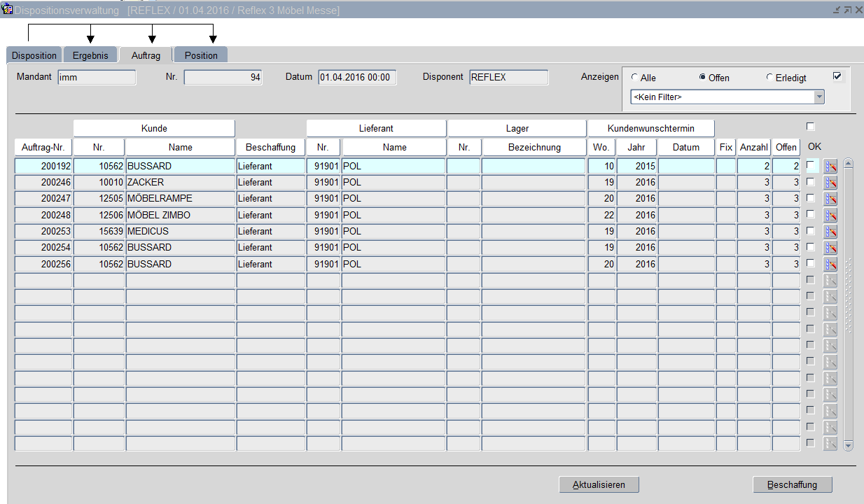864x504 pixels.
Task: Click the edit icon for MÖBEL ZIMBO
Action: click(x=830, y=215)
